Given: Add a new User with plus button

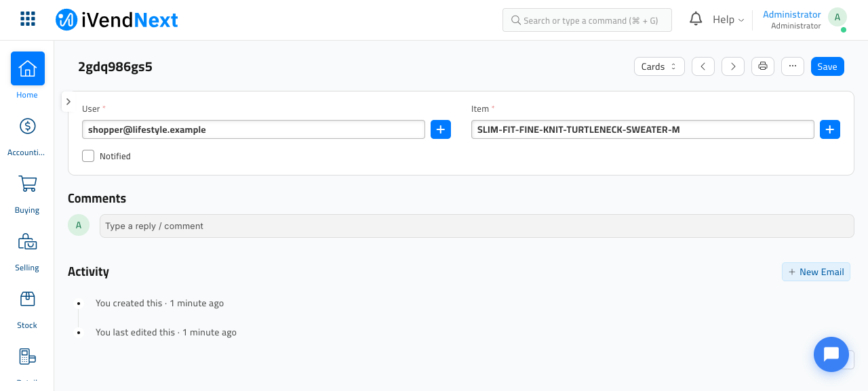Looking at the screenshot, I should coord(441,129).
